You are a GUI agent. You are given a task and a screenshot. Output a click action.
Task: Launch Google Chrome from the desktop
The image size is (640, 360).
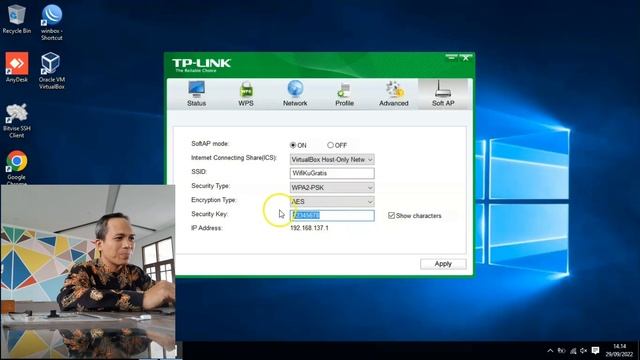coord(16,167)
